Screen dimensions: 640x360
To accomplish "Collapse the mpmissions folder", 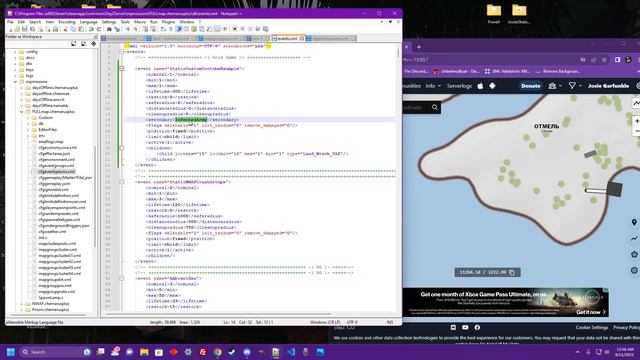I will coord(16,82).
